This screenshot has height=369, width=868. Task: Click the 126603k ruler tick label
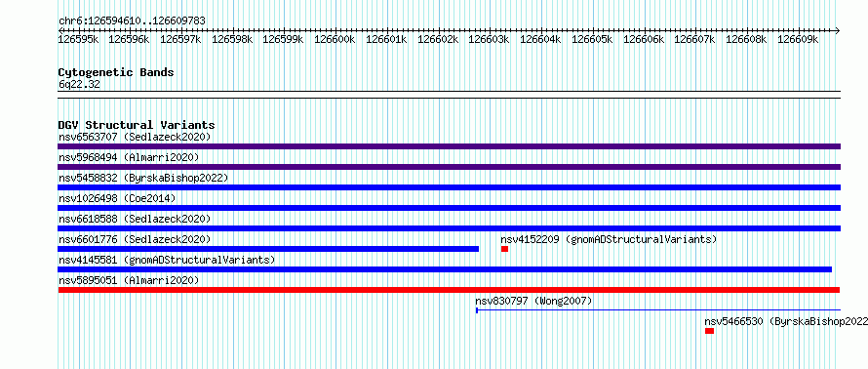489,39
